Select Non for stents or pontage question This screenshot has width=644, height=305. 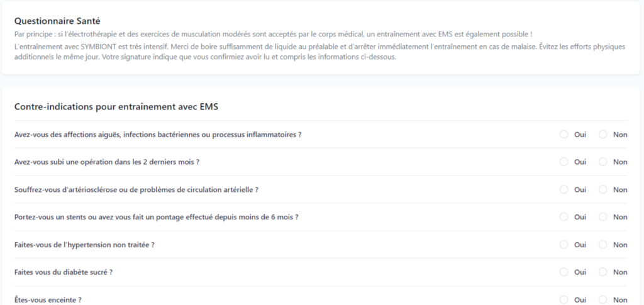click(602, 217)
